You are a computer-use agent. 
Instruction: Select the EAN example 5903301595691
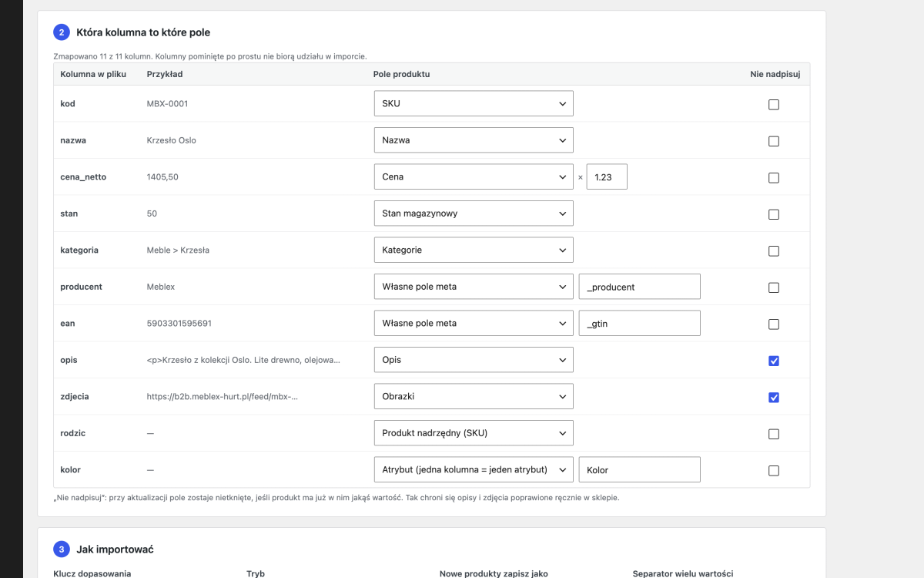pos(179,323)
